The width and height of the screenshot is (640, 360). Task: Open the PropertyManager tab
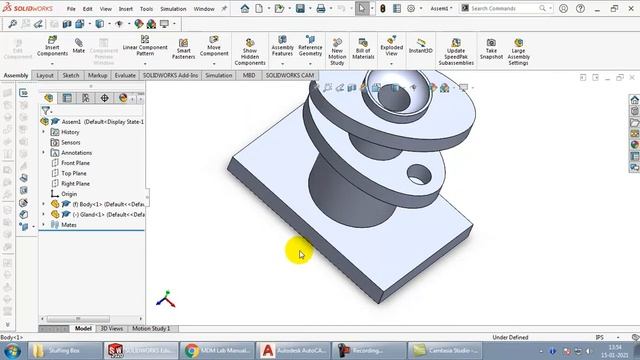click(x=67, y=98)
